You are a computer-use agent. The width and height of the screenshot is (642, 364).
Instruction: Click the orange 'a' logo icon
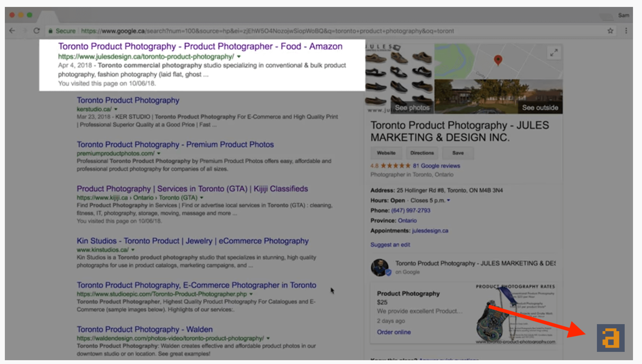pos(610,338)
